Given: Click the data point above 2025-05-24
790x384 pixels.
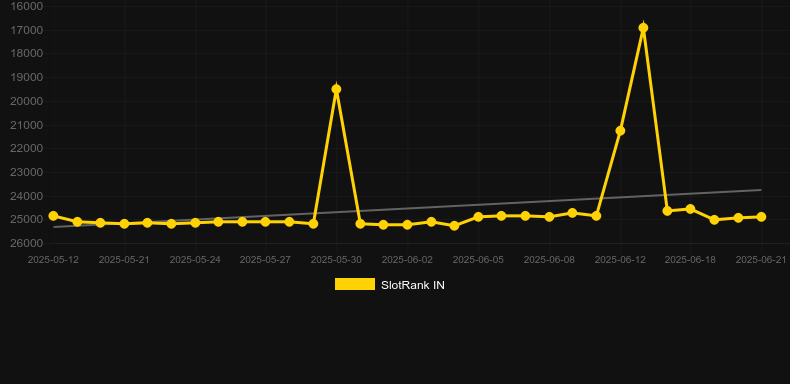Looking at the screenshot, I should pos(195,222).
